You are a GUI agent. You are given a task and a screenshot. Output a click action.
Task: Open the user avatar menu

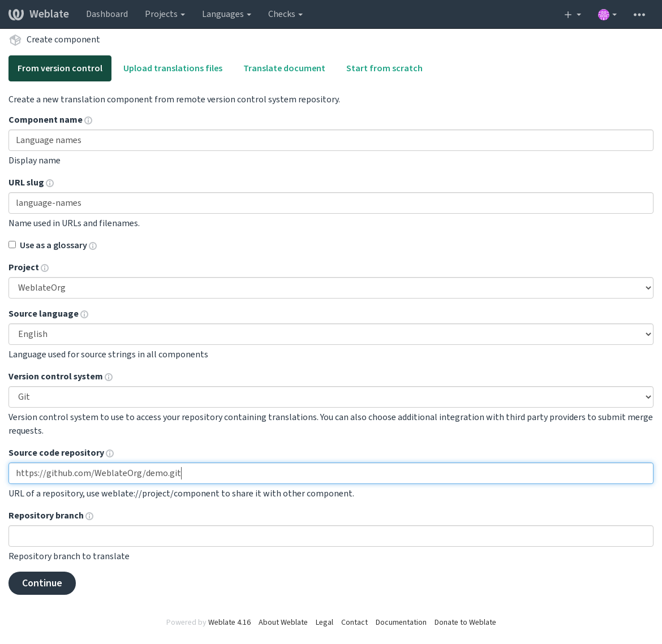[608, 14]
